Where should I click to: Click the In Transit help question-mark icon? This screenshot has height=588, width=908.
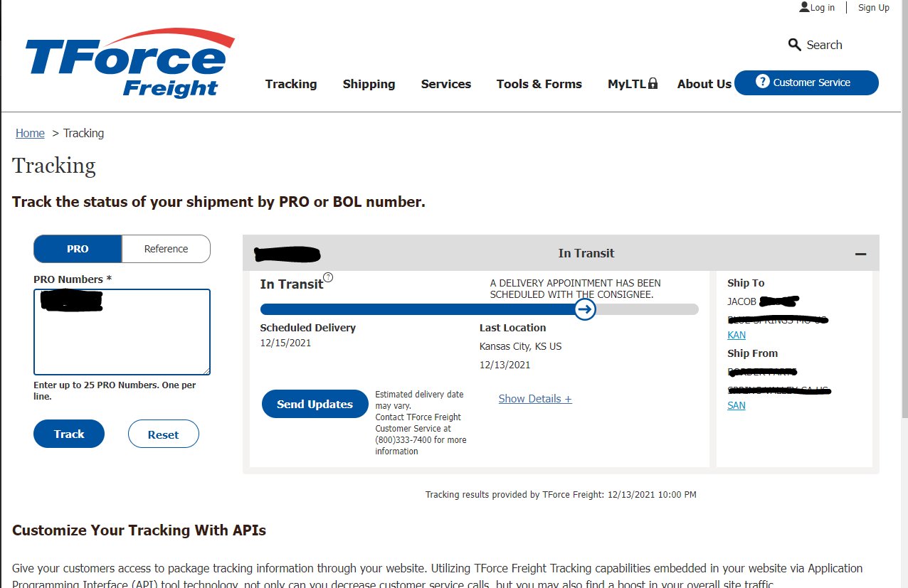328,277
